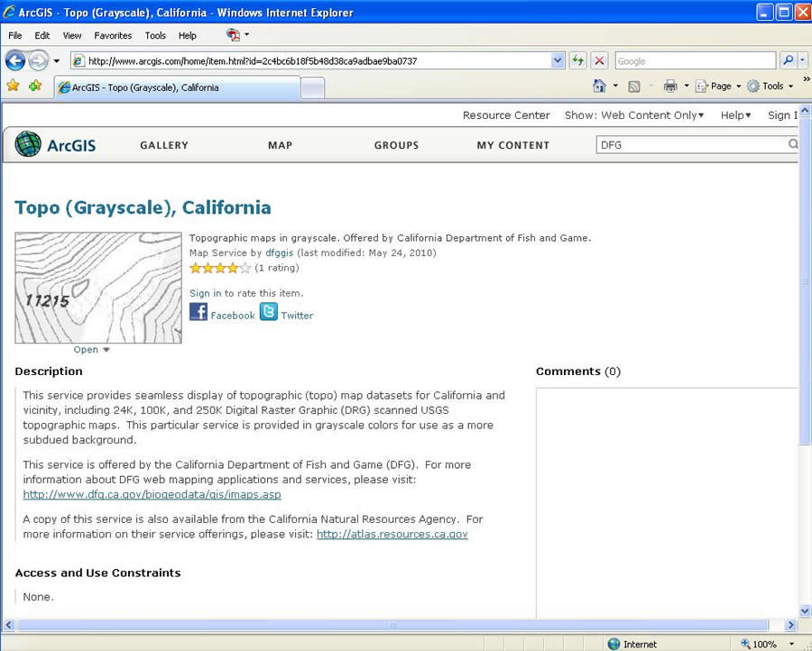Expand the address bar URL history dropdown
Viewport: 812px width, 651px height.
558,60
